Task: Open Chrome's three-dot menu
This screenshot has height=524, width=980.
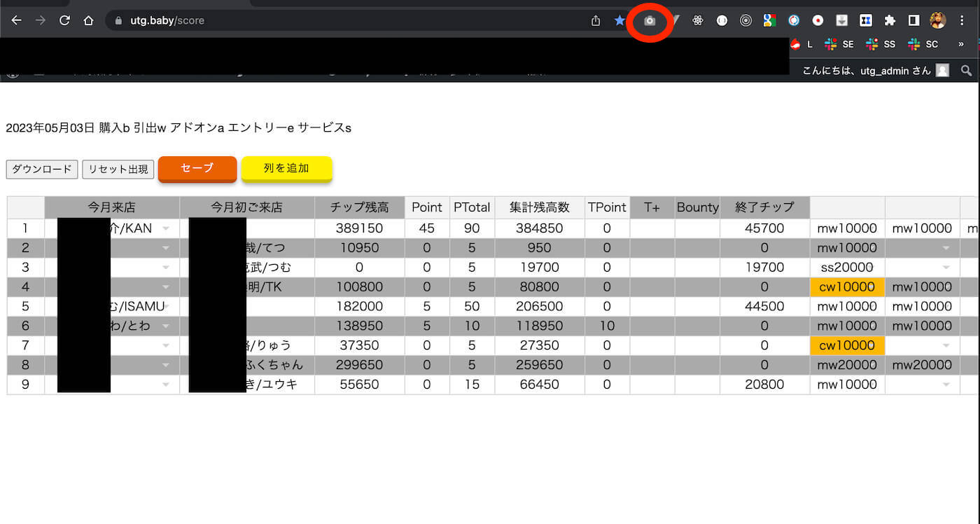Action: [962, 21]
